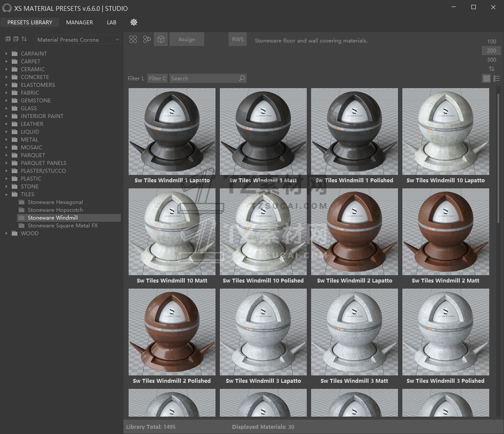Toggle the cube object toolbar icon
Image resolution: width=504 pixels, height=434 pixels.
point(161,39)
